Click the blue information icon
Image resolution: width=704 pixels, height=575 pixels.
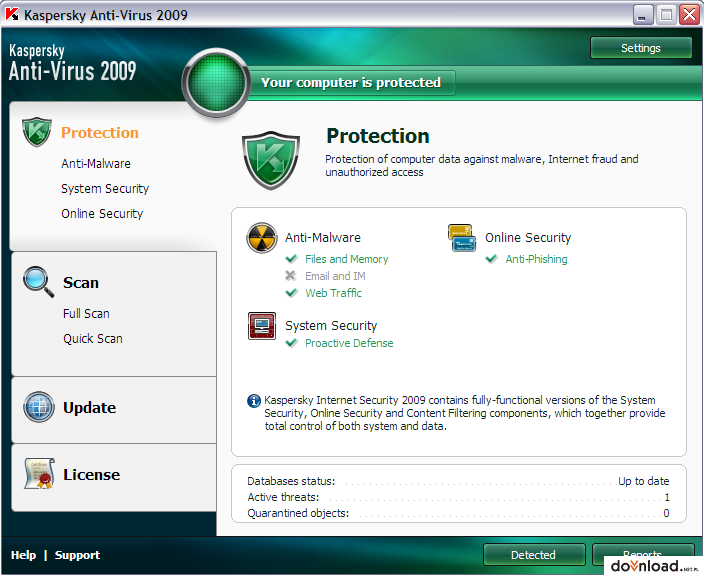[254, 400]
